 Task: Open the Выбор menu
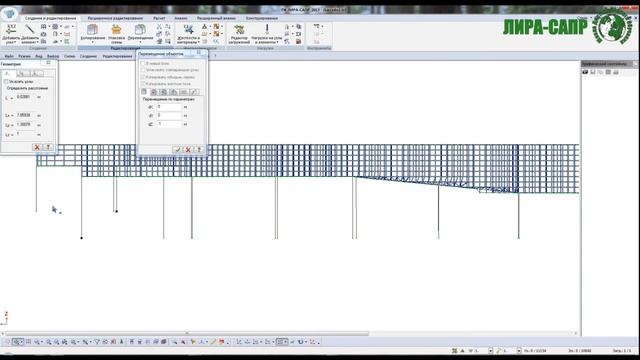53,56
